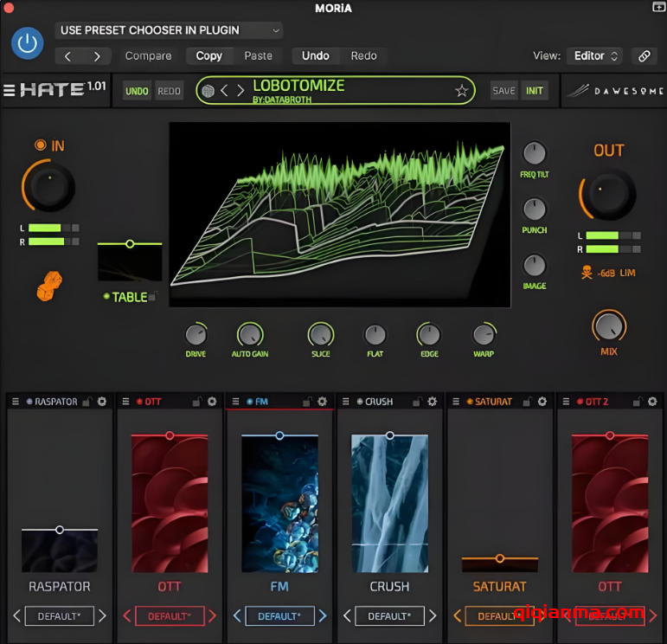
Task: Click the random preset dice icon
Action: point(208,91)
